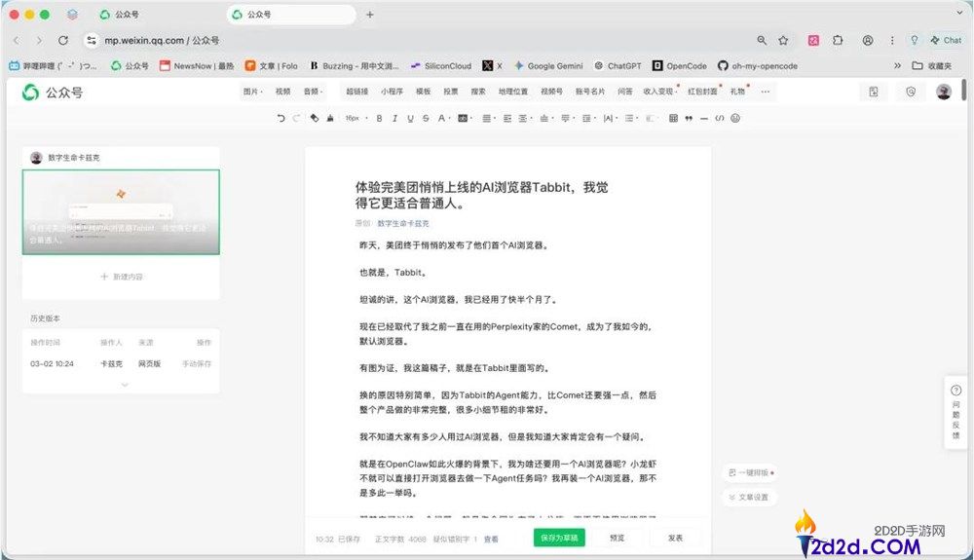Click the left-align text icon
Screen dimensions: 974x560
(506, 118)
